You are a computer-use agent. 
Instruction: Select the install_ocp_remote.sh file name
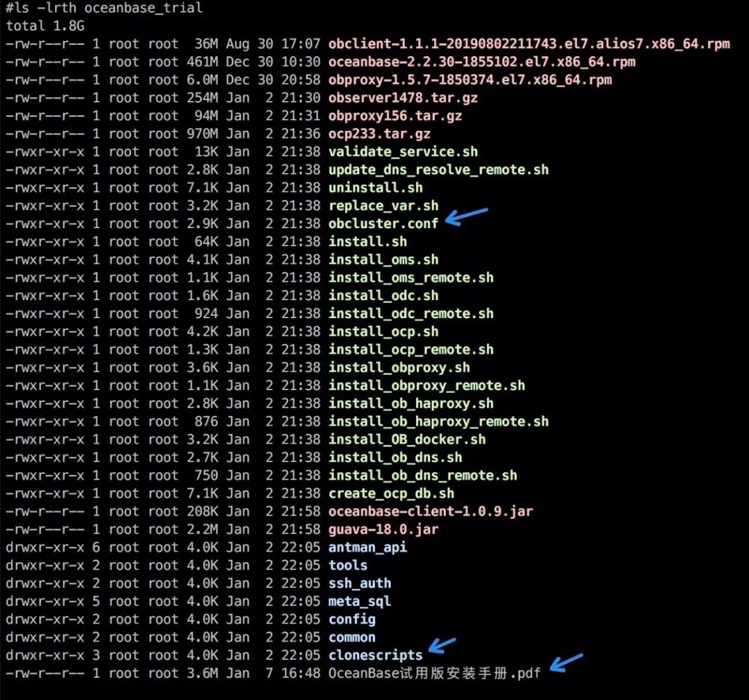pyautogui.click(x=411, y=349)
